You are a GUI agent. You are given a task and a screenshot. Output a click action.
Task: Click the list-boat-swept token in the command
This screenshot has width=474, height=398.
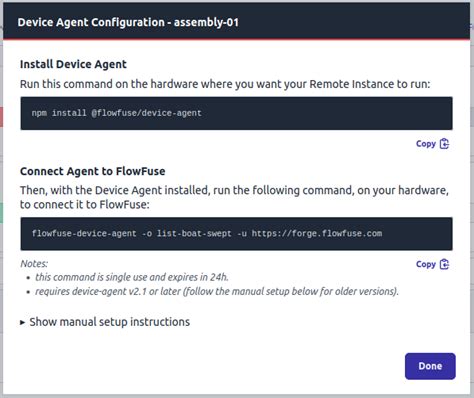(x=194, y=233)
